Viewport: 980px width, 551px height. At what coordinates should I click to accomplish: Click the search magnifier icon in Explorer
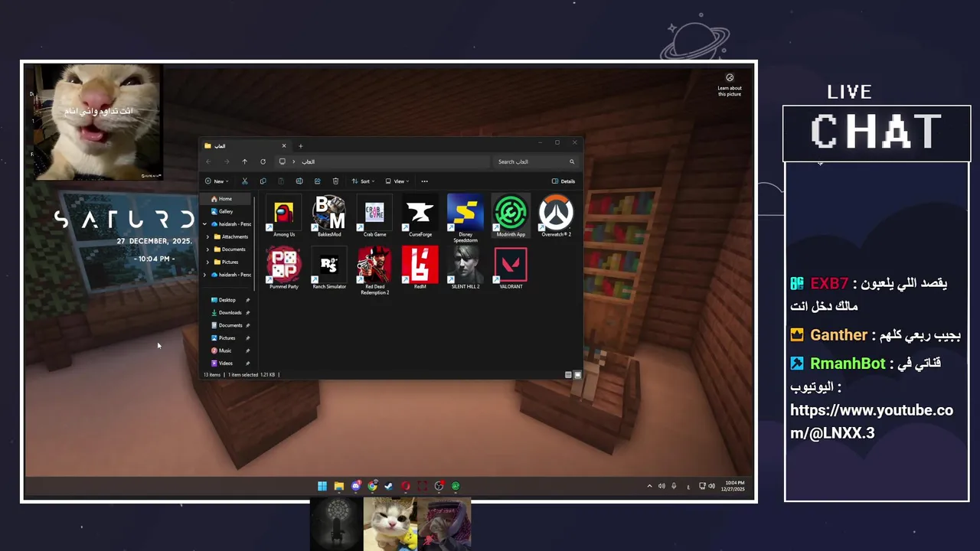coord(571,161)
